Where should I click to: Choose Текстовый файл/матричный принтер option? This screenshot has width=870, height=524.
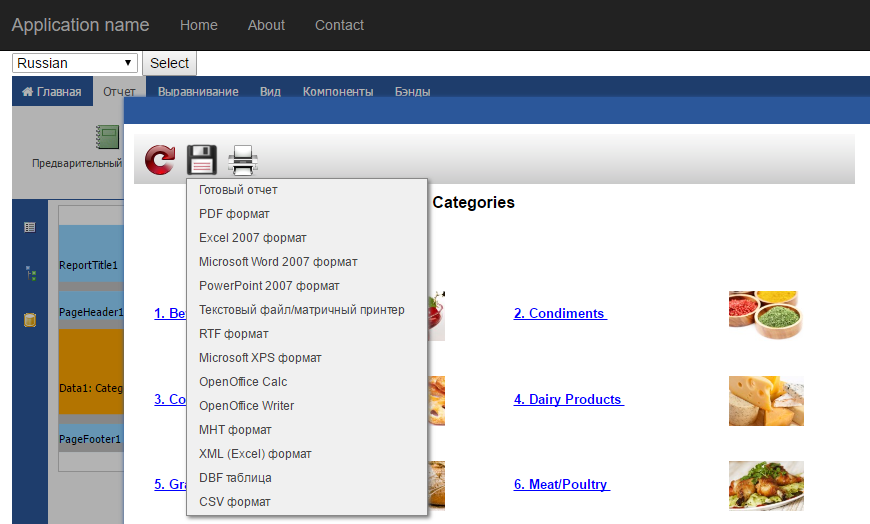tap(307, 310)
